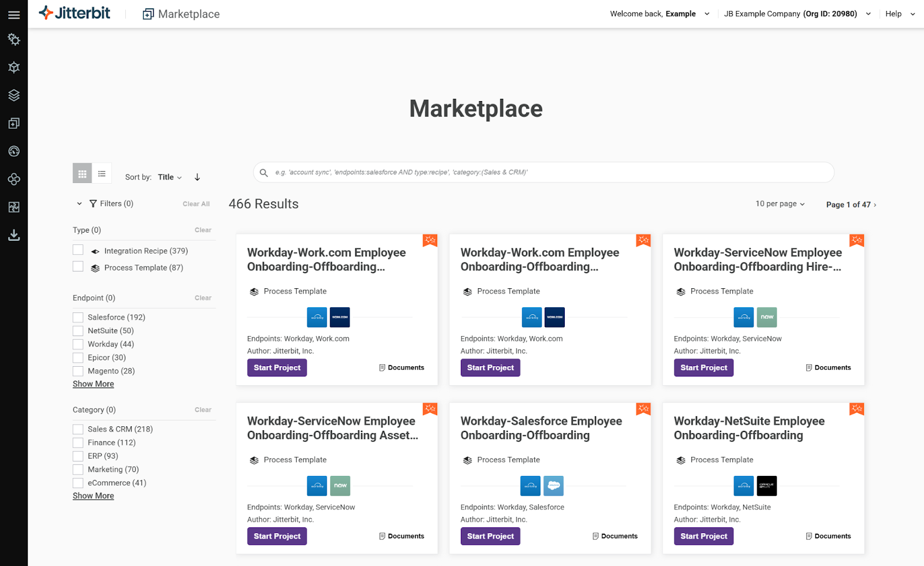Go to next page arrow
924x566 pixels.
[x=875, y=205]
